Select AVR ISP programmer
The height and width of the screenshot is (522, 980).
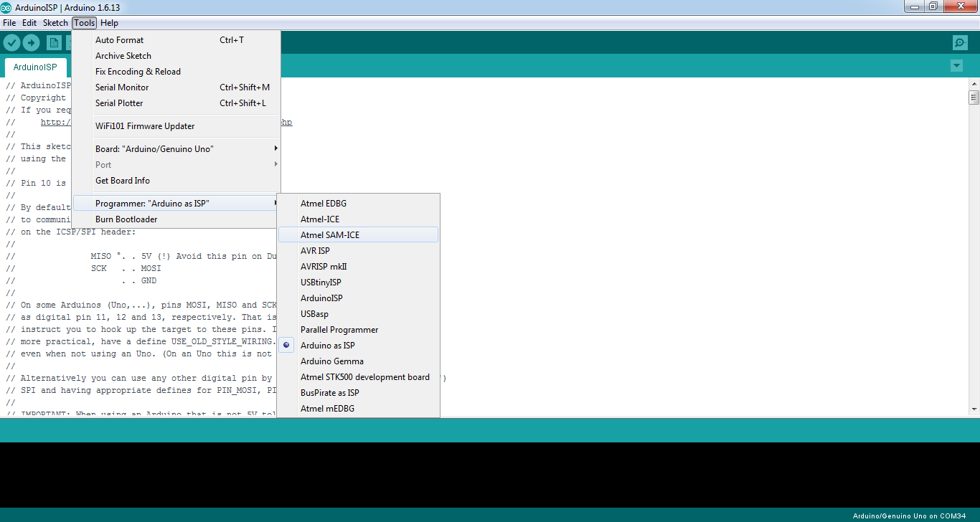tap(358, 251)
